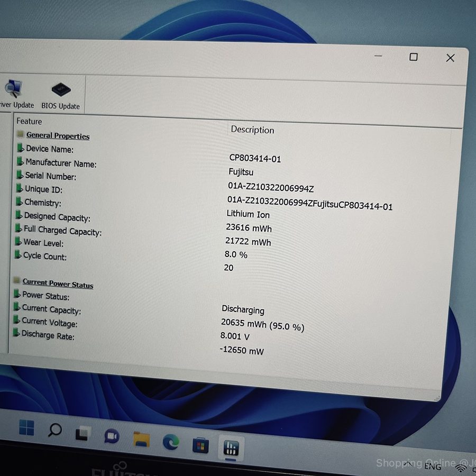Select the Manufacturer Name row label
This screenshot has width=476, height=476.
(61, 163)
